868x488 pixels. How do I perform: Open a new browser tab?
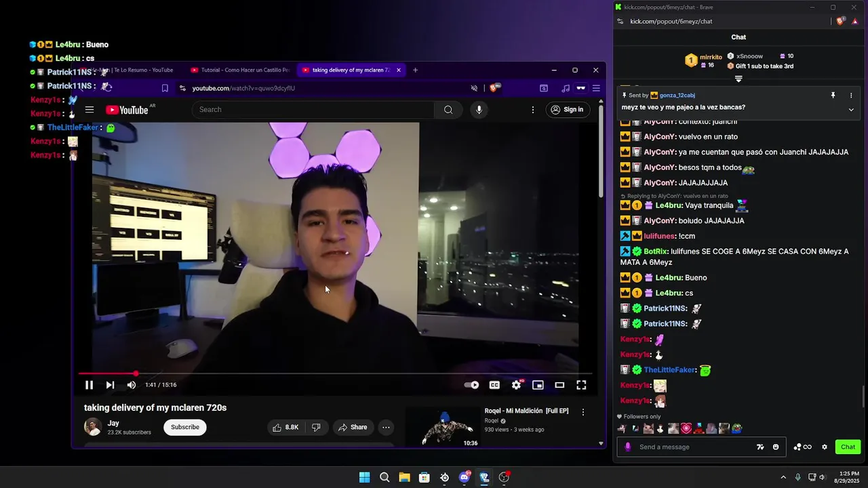(416, 70)
